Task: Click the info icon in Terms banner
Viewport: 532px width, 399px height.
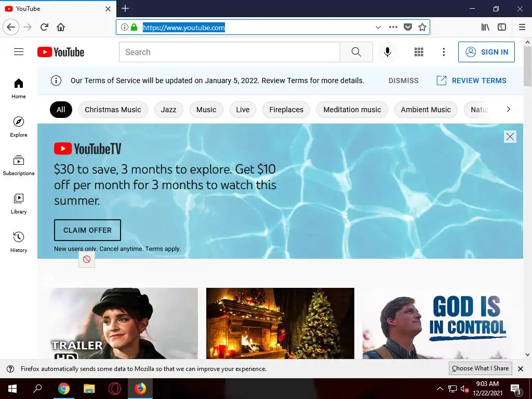Action: [x=56, y=81]
